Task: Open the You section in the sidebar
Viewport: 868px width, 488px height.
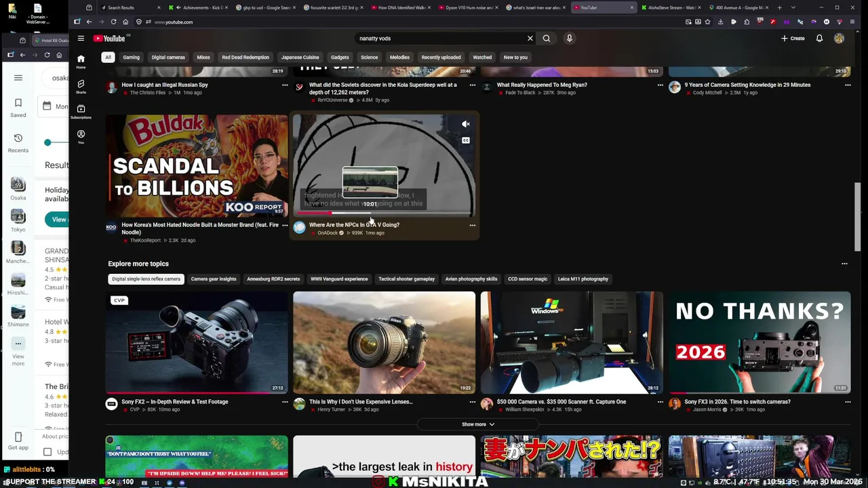Action: coord(81,137)
